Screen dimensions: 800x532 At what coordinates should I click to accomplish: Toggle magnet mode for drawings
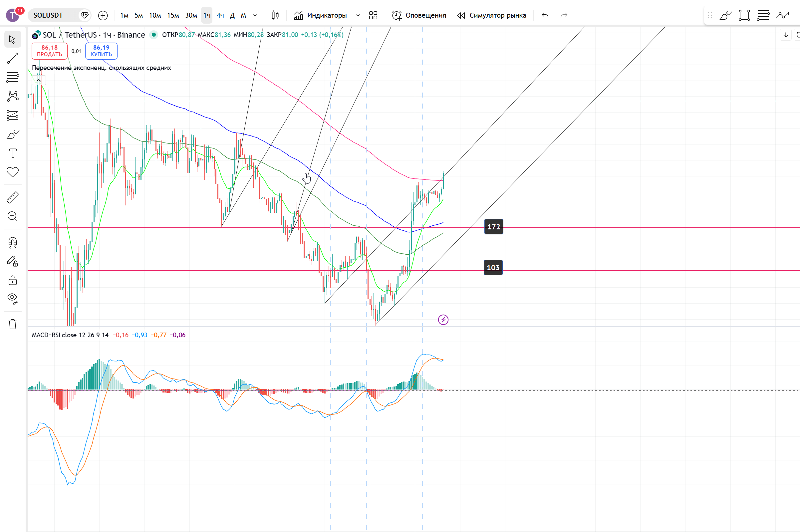13,243
